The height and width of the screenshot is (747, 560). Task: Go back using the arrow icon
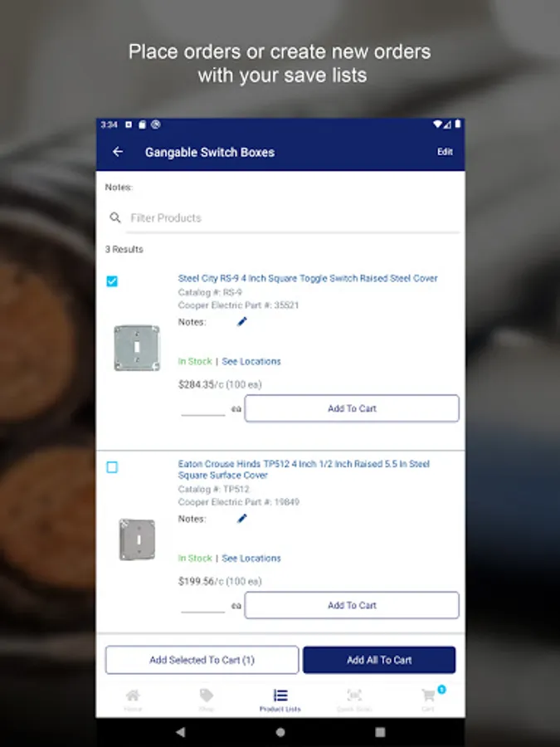(x=118, y=152)
